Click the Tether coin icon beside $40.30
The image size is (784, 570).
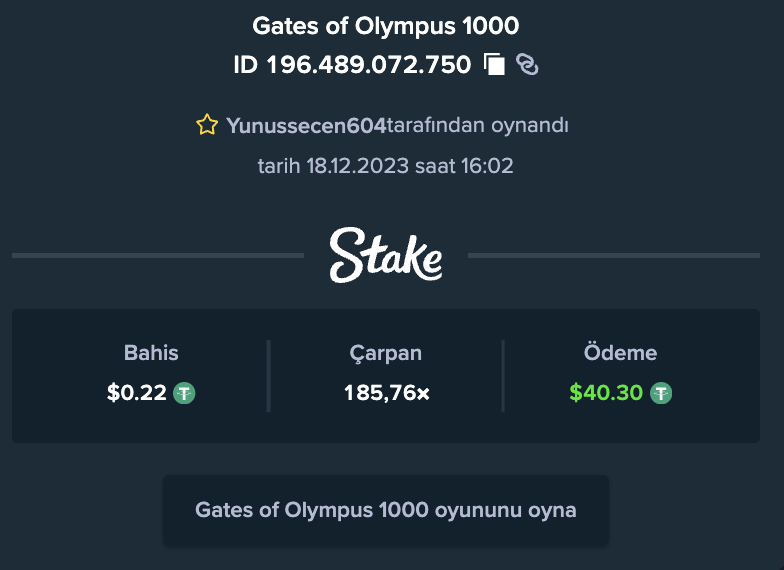coord(661,393)
